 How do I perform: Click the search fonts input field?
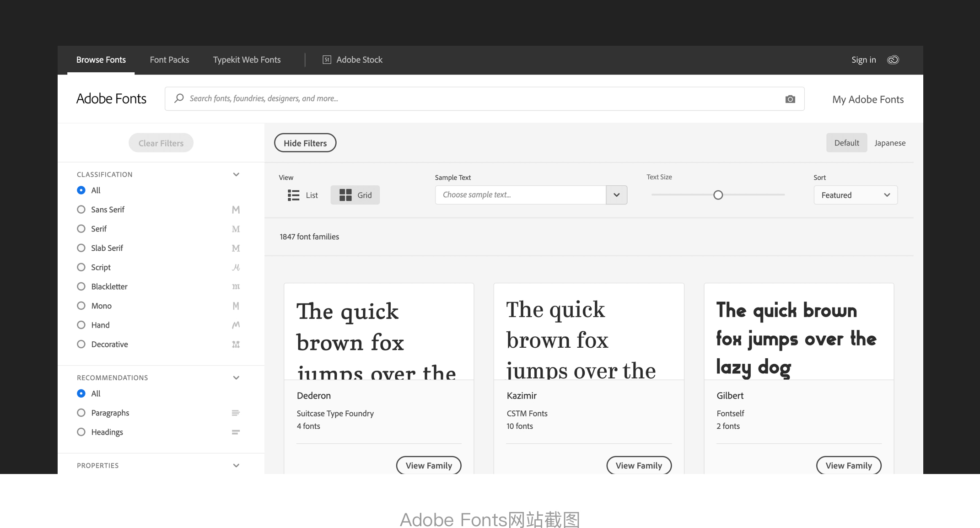(485, 99)
